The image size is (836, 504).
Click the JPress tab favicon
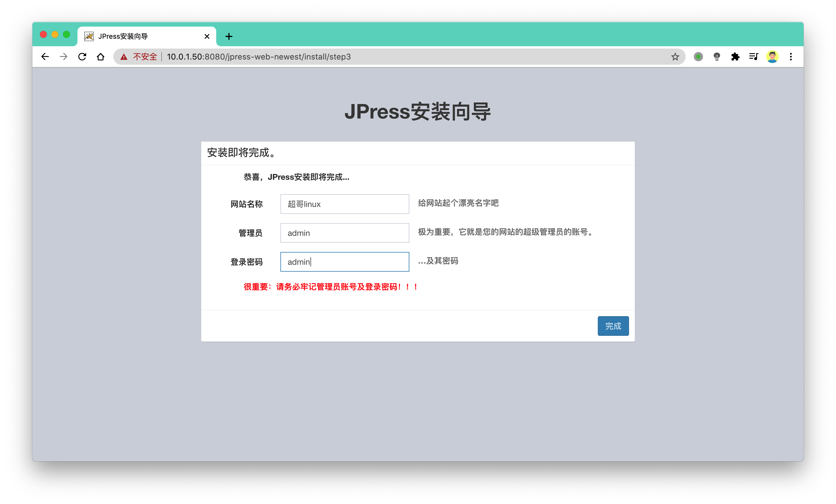[89, 36]
